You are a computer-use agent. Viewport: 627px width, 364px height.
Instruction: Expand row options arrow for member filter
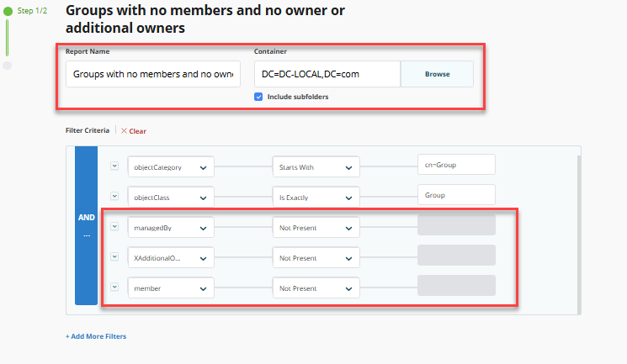(x=114, y=287)
